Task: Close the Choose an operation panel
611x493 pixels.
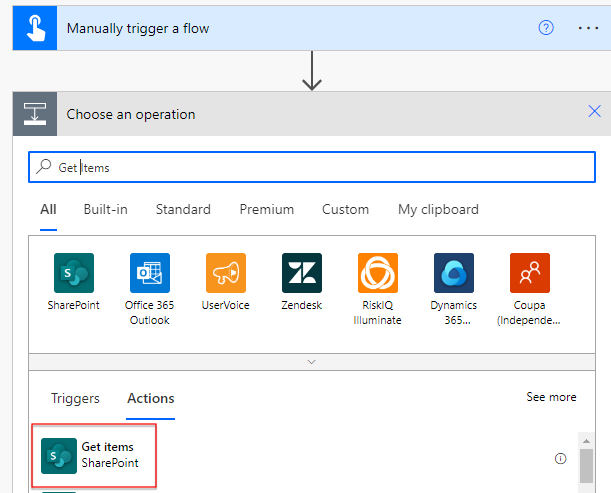Action: coord(594,112)
